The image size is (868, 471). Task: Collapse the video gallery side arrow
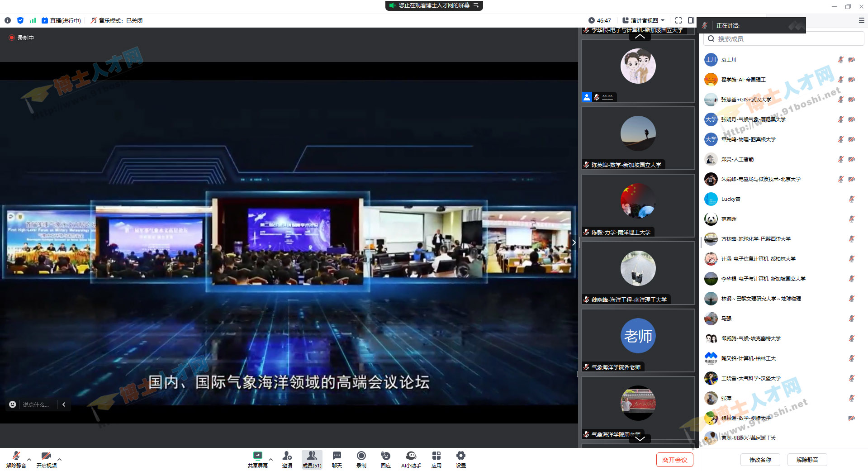574,243
